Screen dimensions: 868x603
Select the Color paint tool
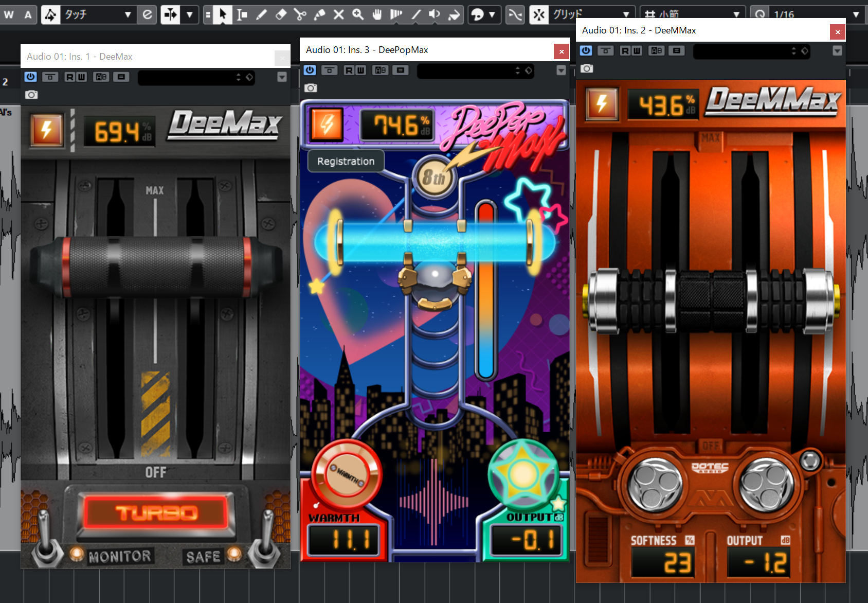click(454, 14)
